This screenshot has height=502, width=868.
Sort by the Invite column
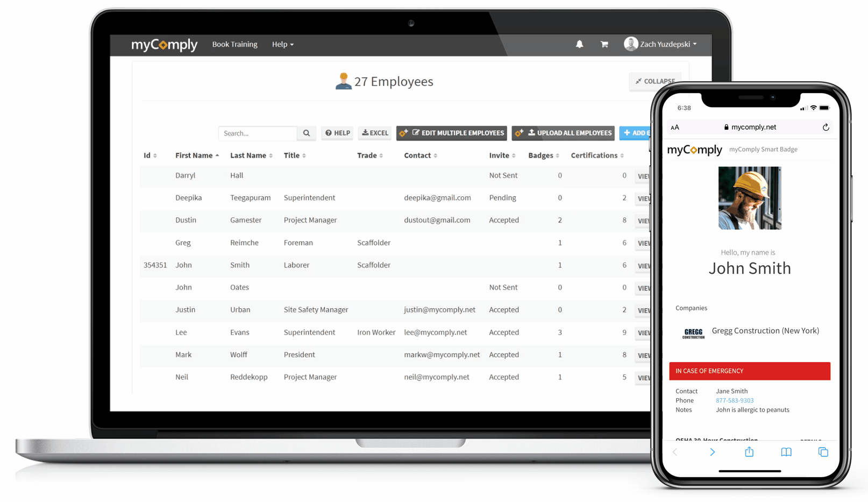(x=502, y=155)
